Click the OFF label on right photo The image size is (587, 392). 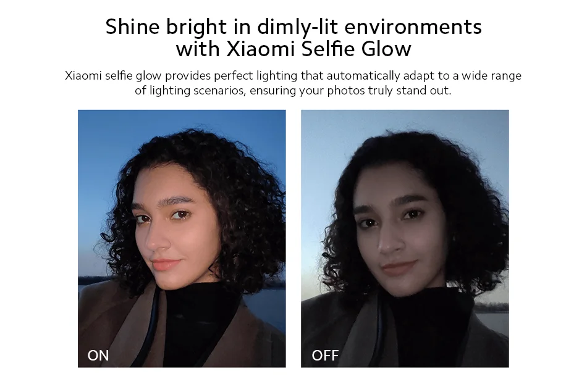point(325,356)
